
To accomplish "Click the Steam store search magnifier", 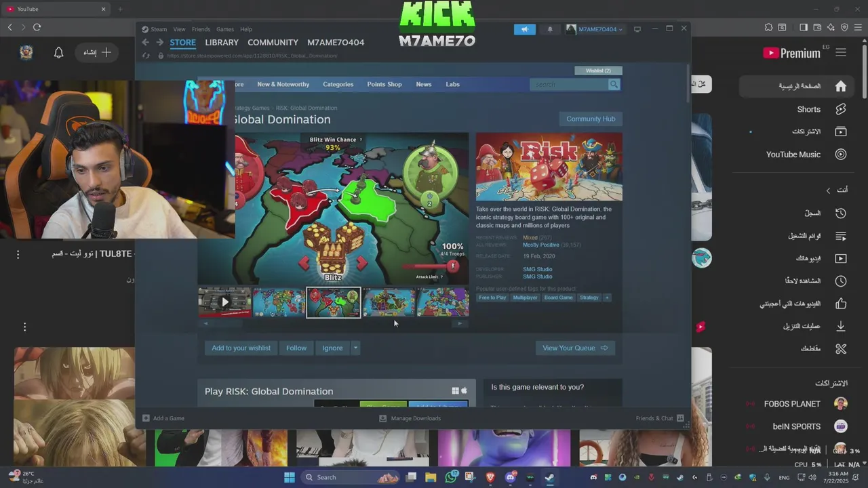I will point(614,85).
